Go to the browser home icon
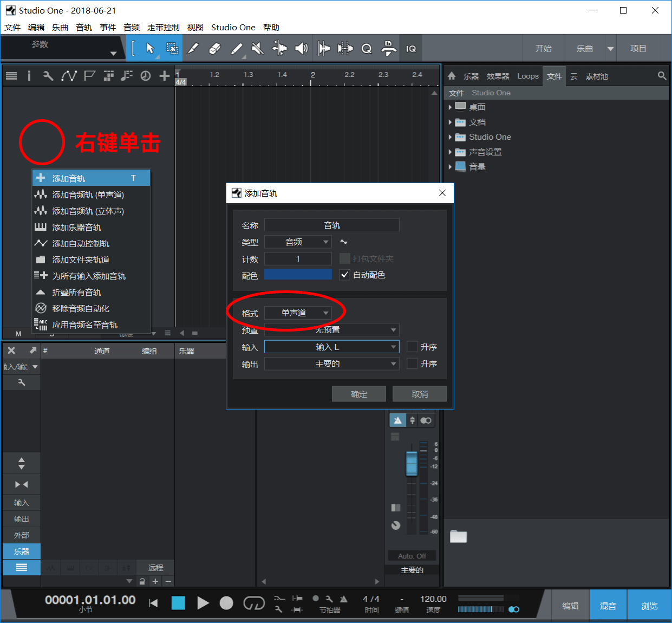The image size is (672, 623). 452,76
